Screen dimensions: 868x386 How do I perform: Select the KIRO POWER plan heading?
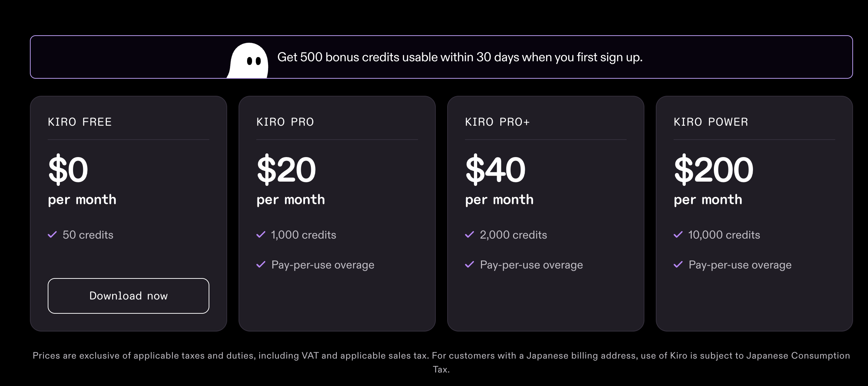coord(711,122)
